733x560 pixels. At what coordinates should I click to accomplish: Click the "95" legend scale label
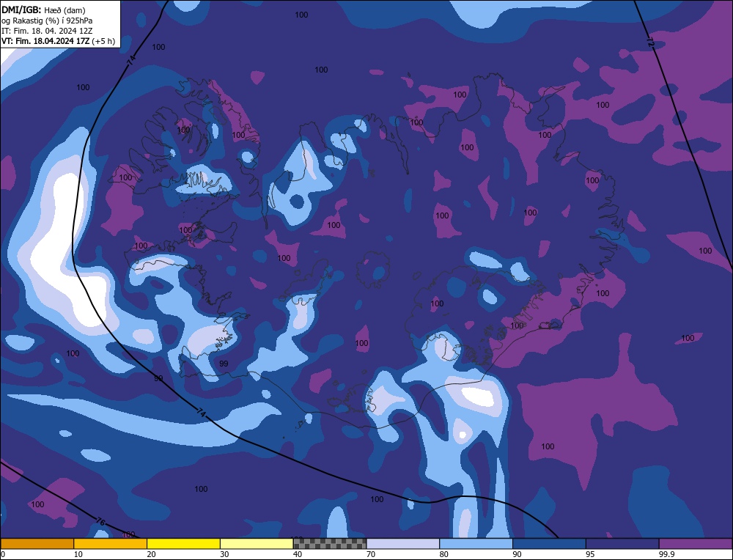[590, 554]
